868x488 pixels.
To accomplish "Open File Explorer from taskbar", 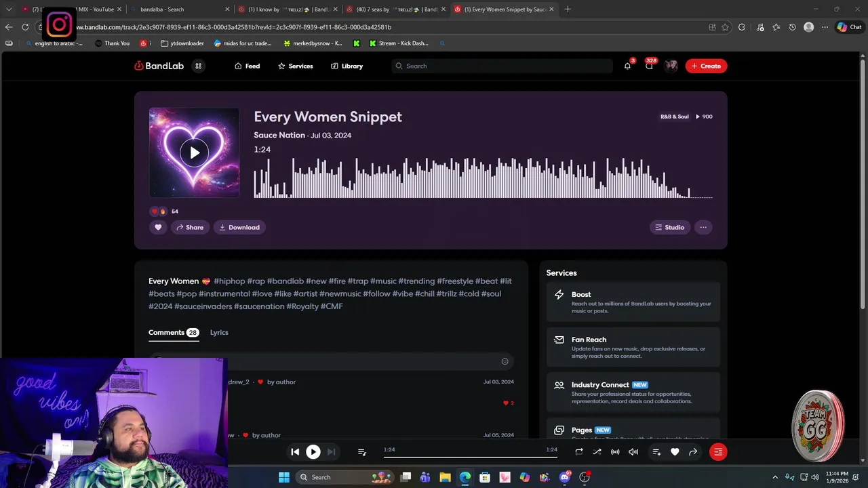I will 446,477.
